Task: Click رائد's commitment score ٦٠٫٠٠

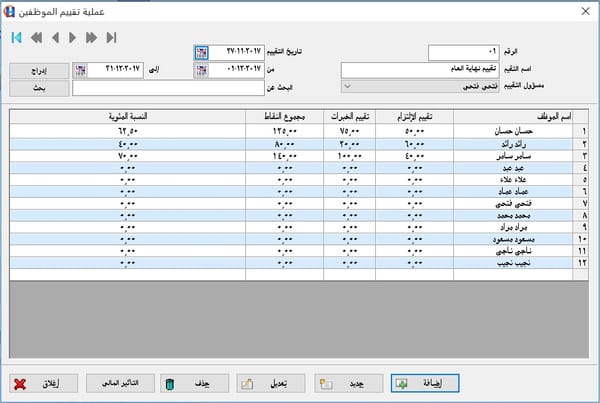Action: [x=414, y=144]
